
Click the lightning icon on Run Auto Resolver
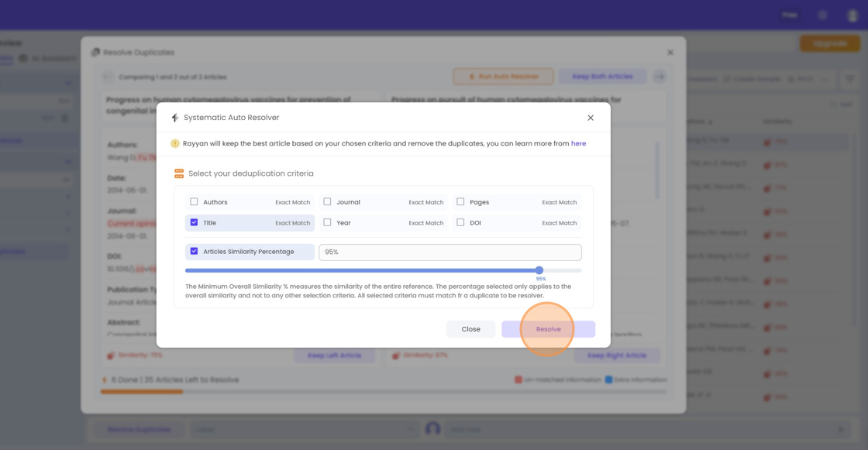(x=471, y=77)
